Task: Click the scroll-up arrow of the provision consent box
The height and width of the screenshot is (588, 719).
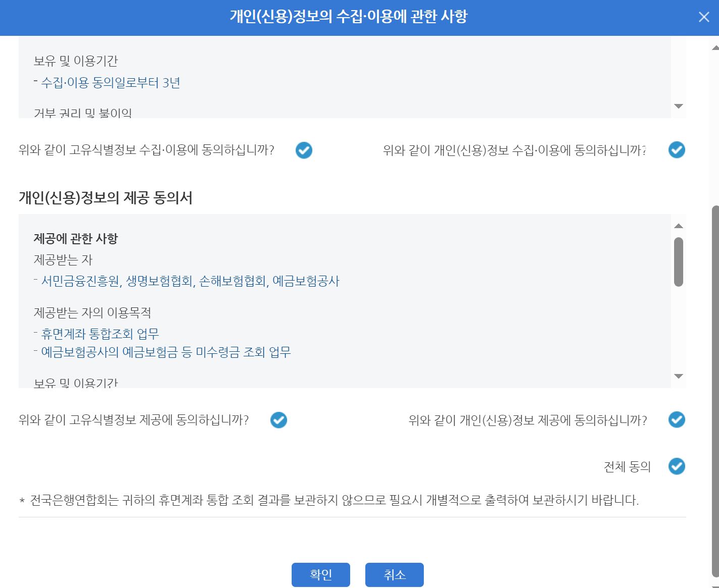Action: (x=679, y=226)
